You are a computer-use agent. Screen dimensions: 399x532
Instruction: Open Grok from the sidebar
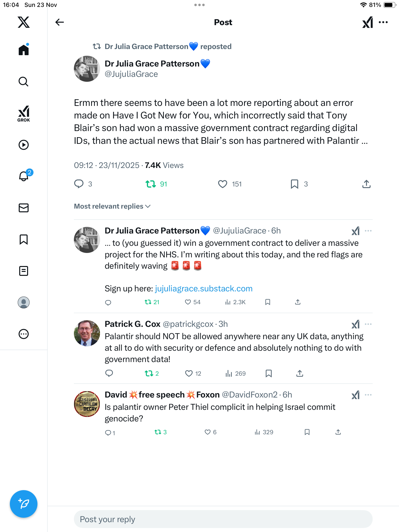tap(24, 114)
